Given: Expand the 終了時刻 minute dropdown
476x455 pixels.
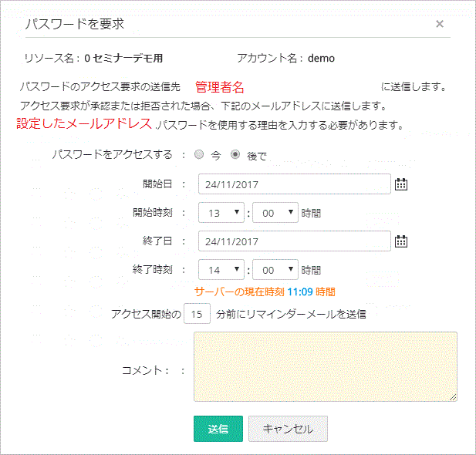Looking at the screenshot, I should [x=275, y=270].
